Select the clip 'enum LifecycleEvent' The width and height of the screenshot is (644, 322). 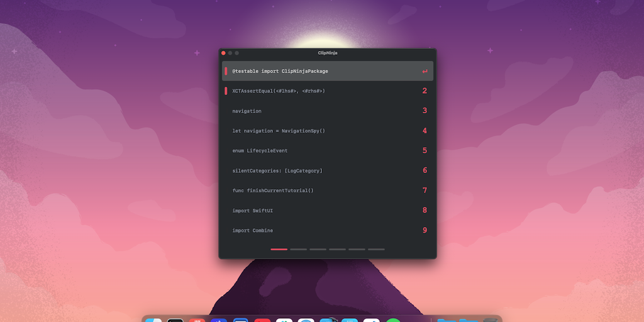(x=327, y=151)
